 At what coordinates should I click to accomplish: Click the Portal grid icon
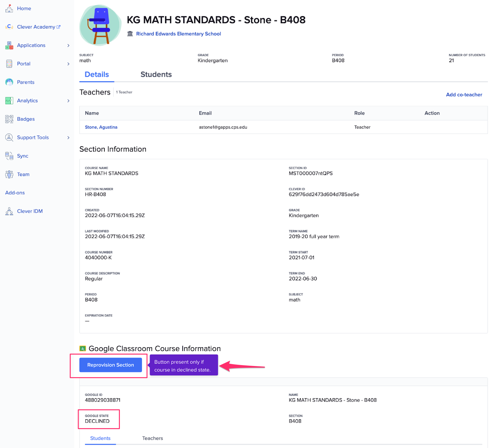coord(9,64)
